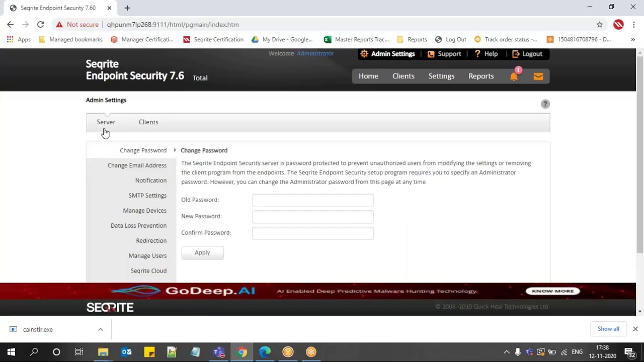The height and width of the screenshot is (362, 644).
Task: Focus the Old Password field
Action: pos(313,200)
